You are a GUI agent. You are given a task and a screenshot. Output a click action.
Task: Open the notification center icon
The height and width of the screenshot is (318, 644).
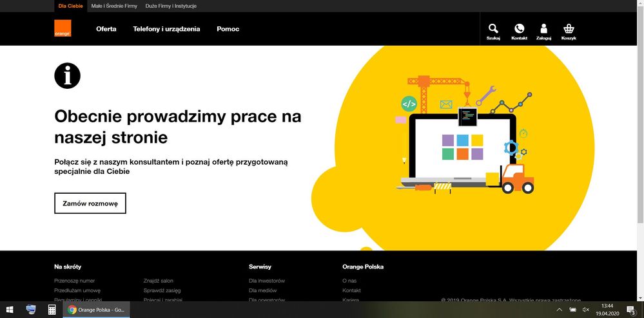click(631, 310)
